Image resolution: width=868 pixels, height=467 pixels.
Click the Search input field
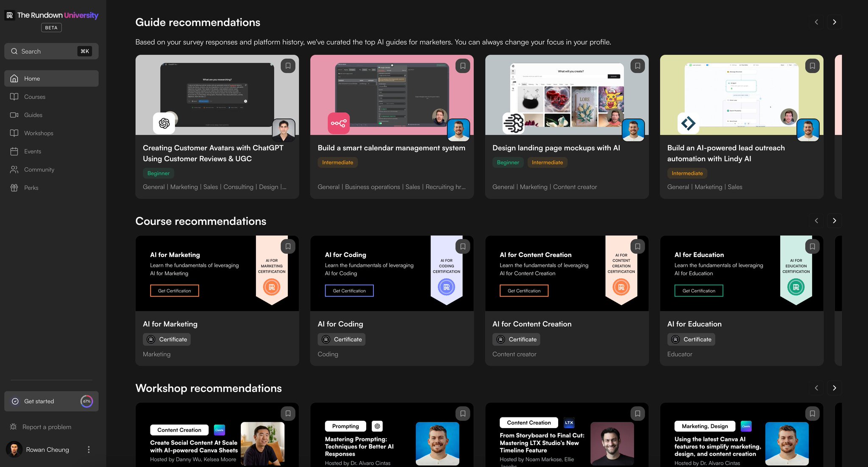point(51,51)
